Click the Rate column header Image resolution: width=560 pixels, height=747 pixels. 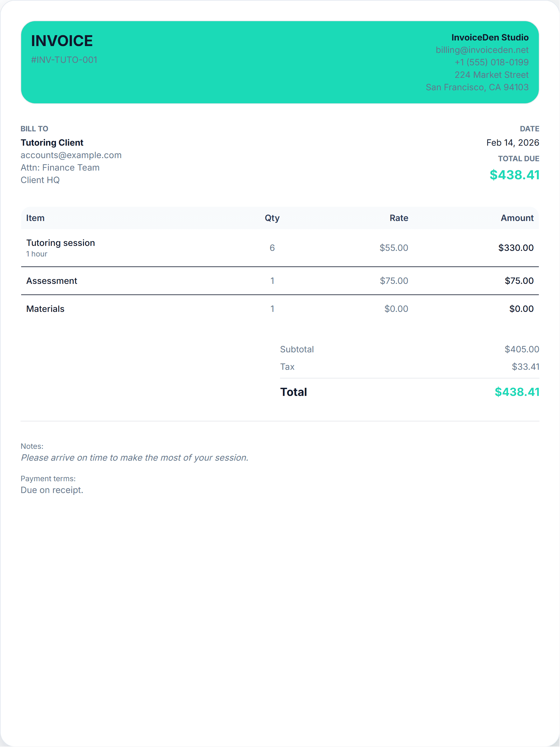click(399, 218)
